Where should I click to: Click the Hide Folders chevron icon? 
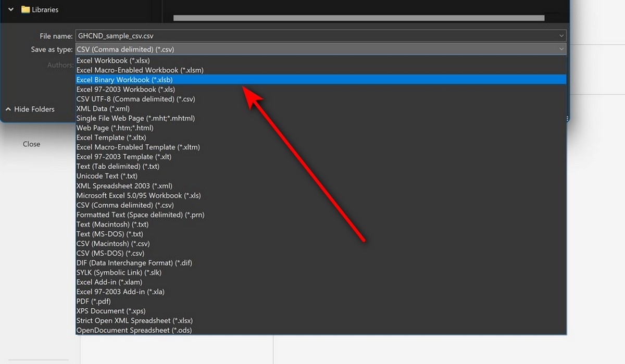coord(8,109)
